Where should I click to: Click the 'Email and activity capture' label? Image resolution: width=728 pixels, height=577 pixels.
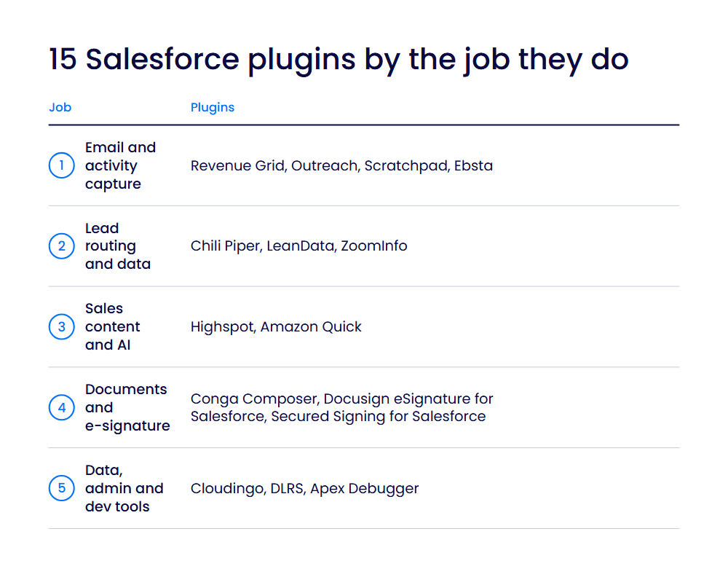(x=121, y=165)
